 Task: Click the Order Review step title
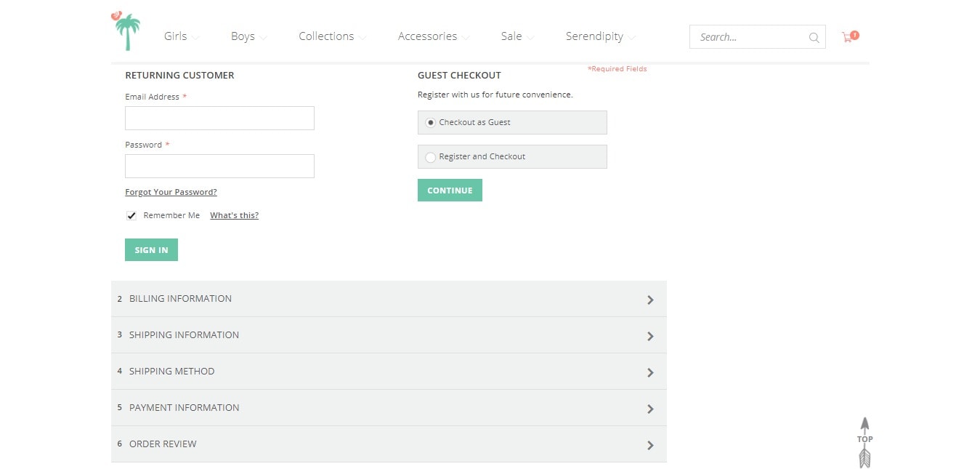(x=163, y=444)
